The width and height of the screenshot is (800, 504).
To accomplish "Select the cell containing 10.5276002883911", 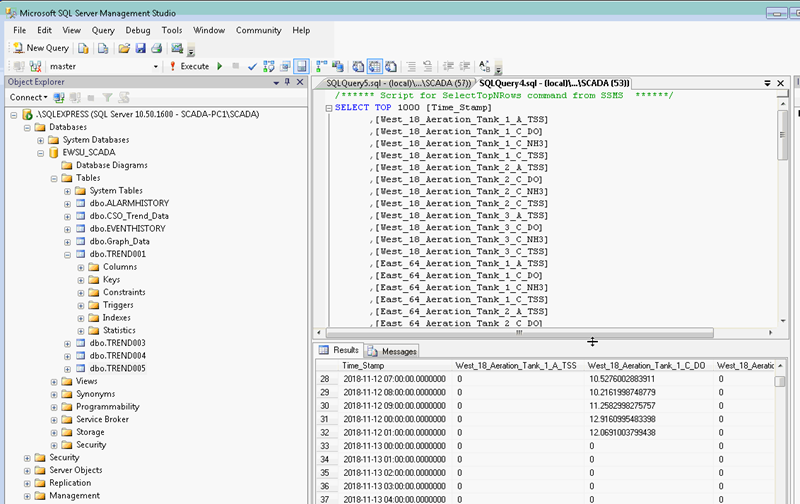I will [x=648, y=379].
